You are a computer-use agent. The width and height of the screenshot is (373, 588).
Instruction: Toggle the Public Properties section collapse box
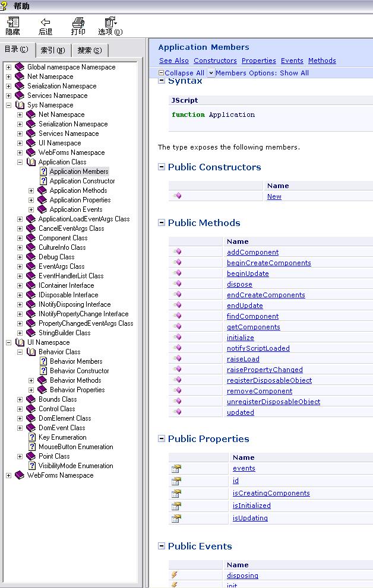pyautogui.click(x=162, y=439)
